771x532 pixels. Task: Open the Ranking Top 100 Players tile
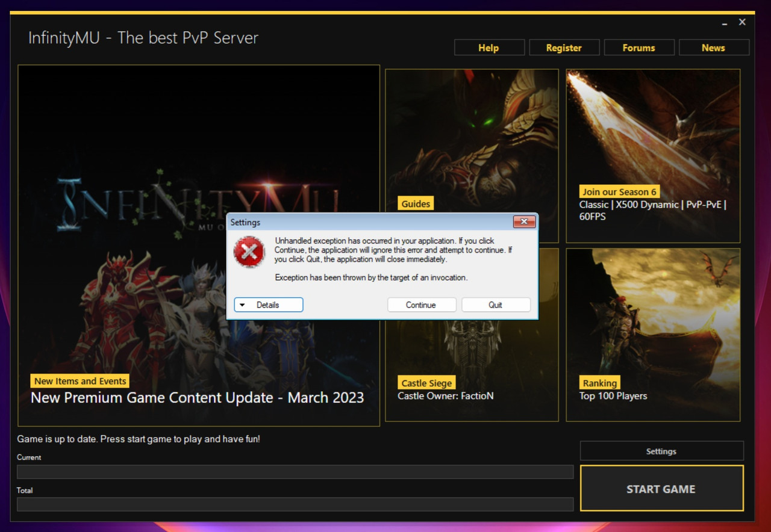pos(653,335)
